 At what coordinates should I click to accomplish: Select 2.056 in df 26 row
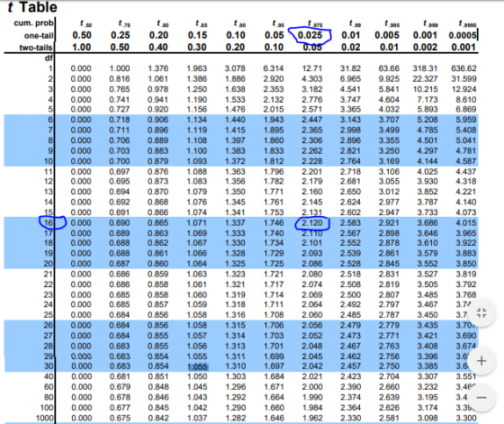pos(311,325)
